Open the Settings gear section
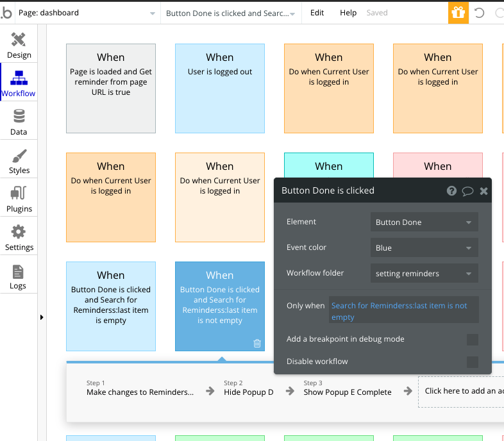This screenshot has height=441, width=504. [x=19, y=237]
